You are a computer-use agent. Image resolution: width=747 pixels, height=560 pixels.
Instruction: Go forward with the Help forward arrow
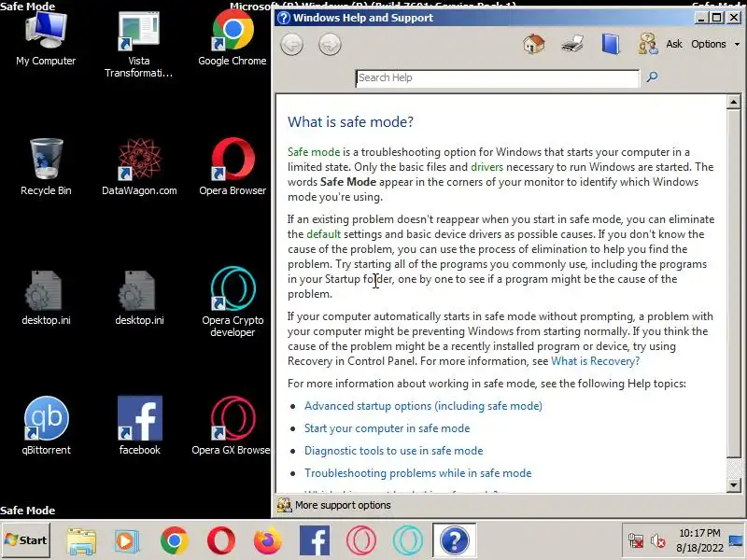[330, 45]
